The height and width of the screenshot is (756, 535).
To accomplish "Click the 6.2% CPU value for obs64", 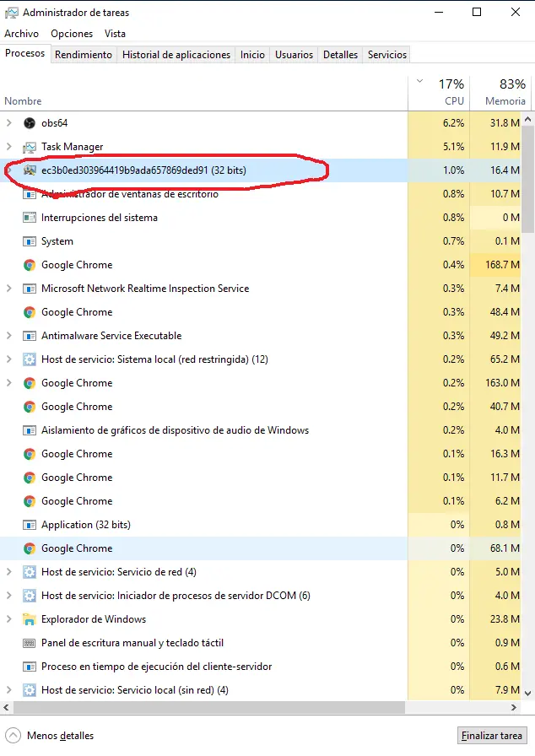I will pyautogui.click(x=453, y=123).
